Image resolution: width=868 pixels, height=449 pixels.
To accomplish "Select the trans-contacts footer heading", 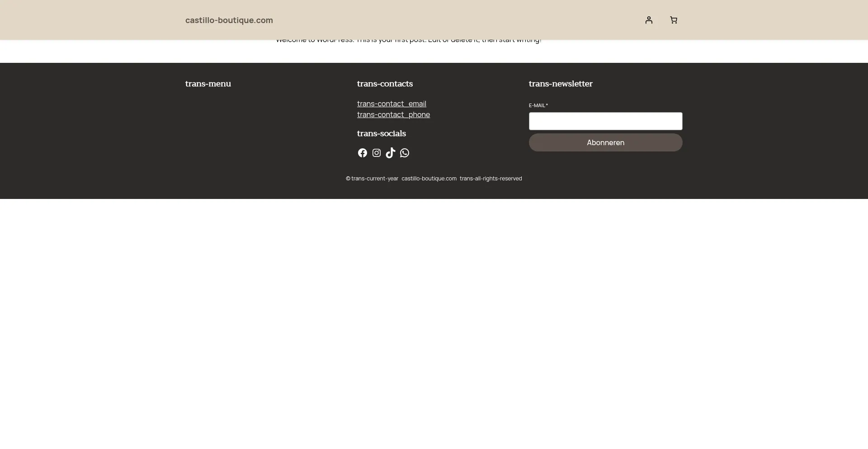I will (x=385, y=84).
